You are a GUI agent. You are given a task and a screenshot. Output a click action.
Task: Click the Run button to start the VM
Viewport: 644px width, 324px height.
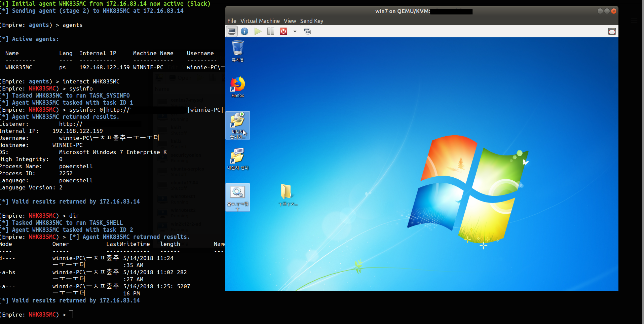[258, 31]
